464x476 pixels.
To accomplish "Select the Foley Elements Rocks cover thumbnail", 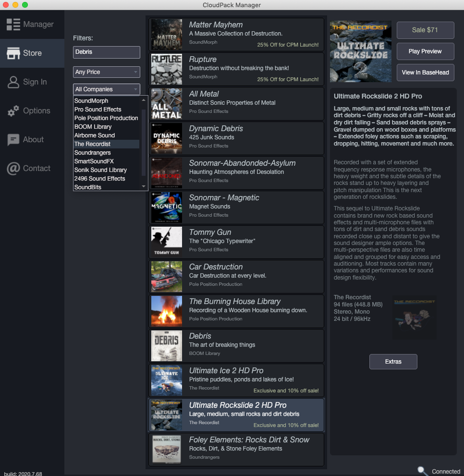I will click(167, 450).
